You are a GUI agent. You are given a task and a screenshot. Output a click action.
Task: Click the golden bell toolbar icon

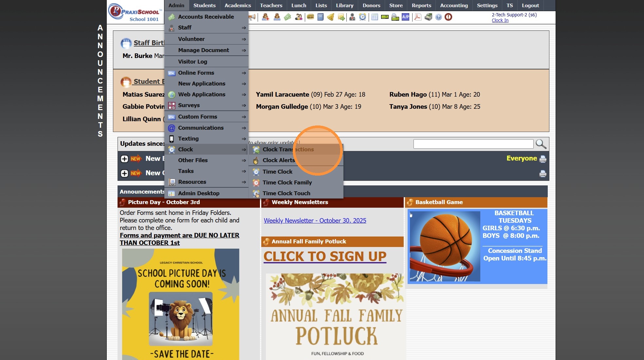point(331,17)
